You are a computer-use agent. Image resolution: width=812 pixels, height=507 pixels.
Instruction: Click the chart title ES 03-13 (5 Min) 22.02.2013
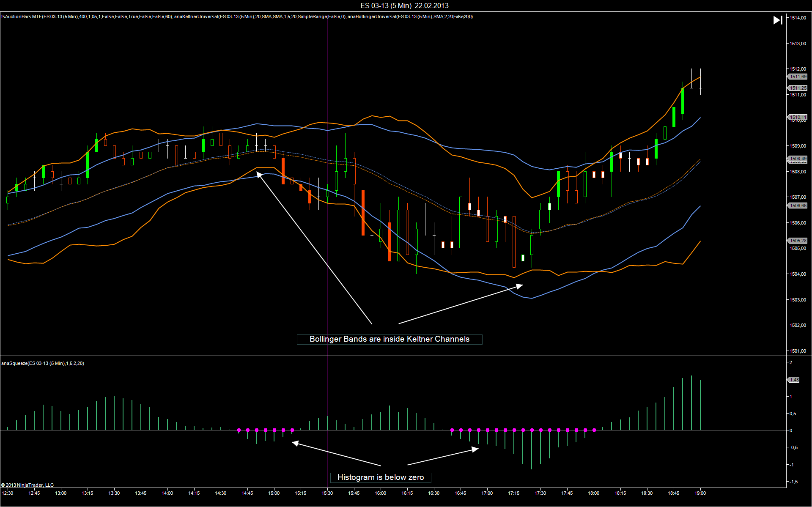(x=405, y=5)
